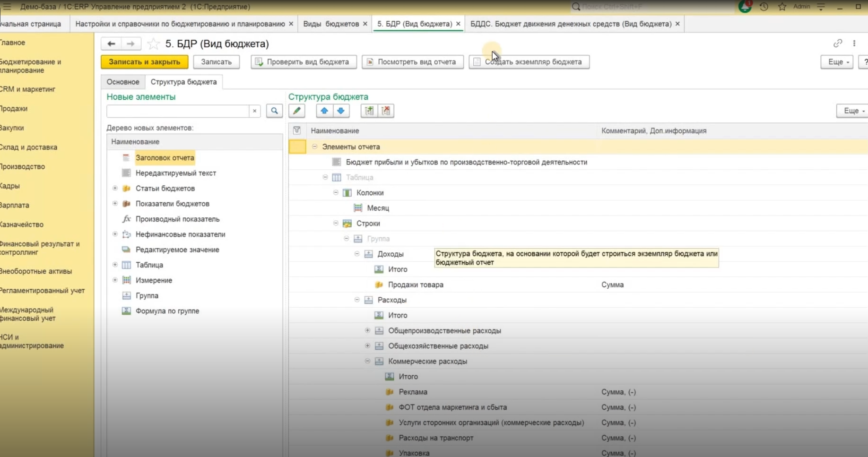The width and height of the screenshot is (868, 457).
Task: Move element up with blue up arrow
Action: 324,111
